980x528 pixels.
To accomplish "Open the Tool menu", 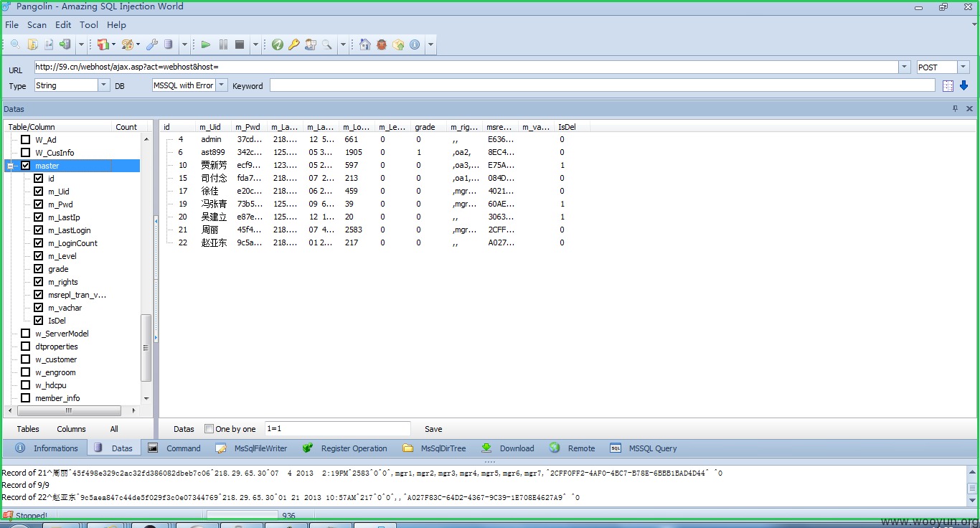I will (x=89, y=24).
